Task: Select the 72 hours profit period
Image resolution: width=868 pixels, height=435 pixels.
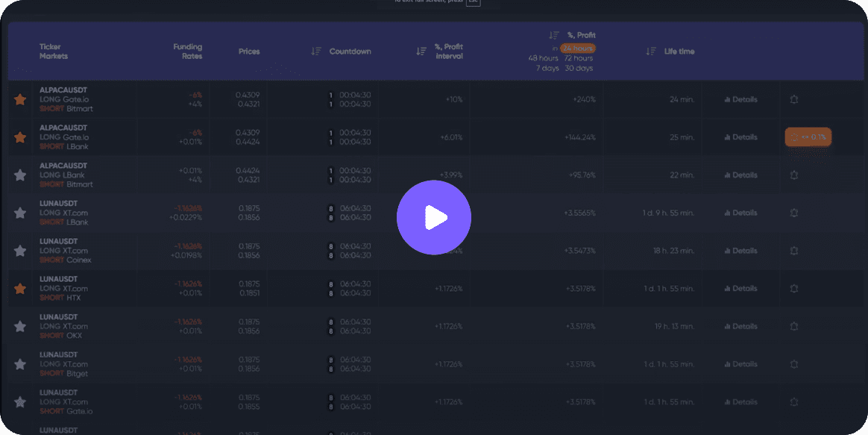Action: [579, 58]
